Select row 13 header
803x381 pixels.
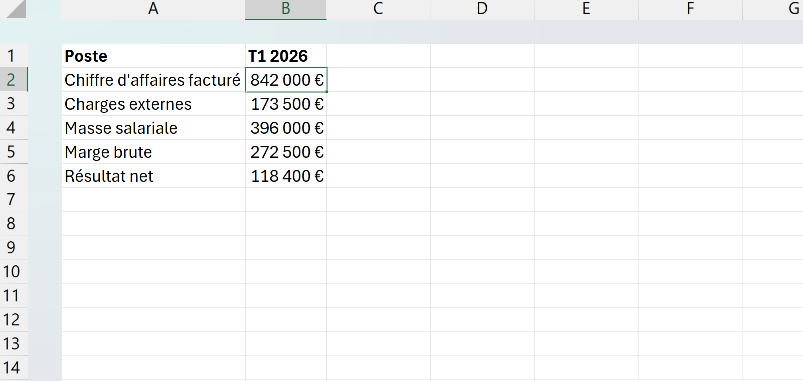pos(14,344)
